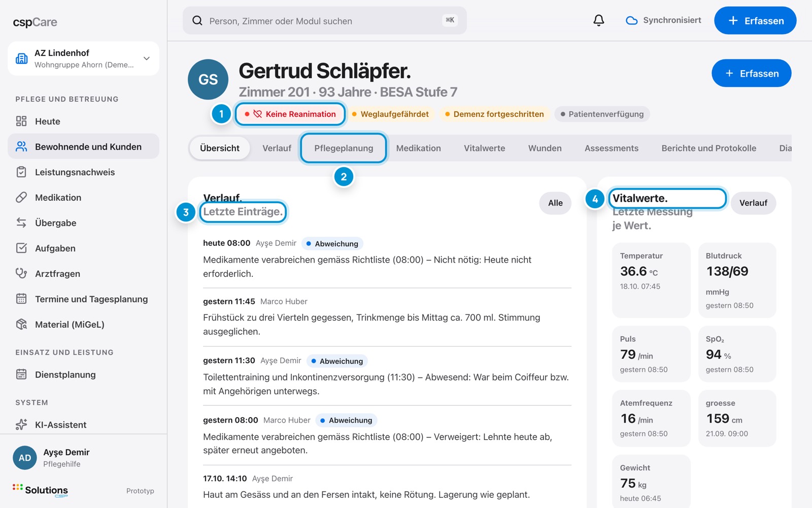This screenshot has width=812, height=508.
Task: Open the SpO₂ 94 % card
Action: (x=737, y=354)
